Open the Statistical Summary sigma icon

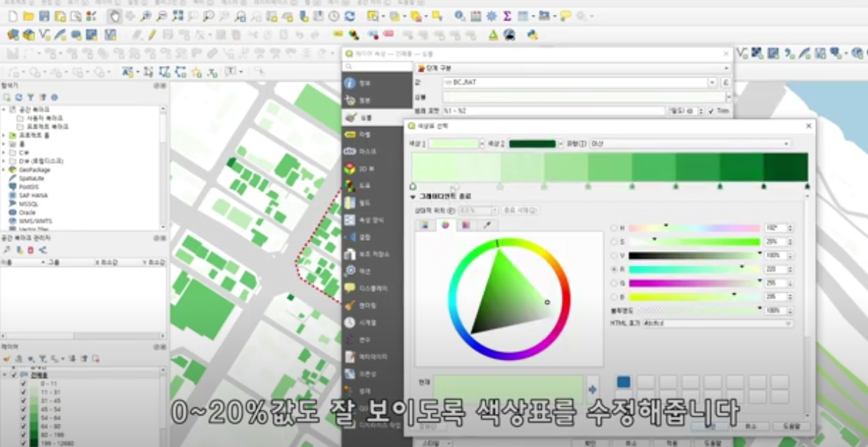pyautogui.click(x=506, y=15)
